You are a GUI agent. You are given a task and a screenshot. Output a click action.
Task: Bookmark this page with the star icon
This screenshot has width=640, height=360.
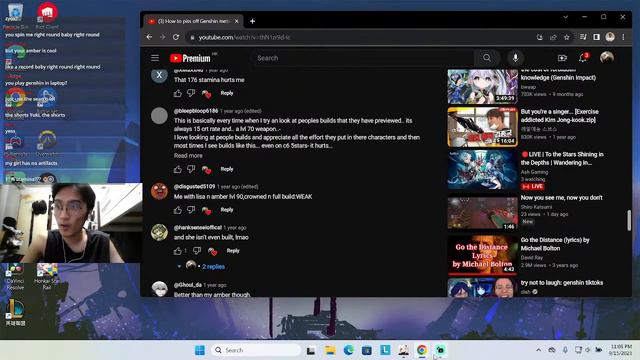(x=567, y=37)
